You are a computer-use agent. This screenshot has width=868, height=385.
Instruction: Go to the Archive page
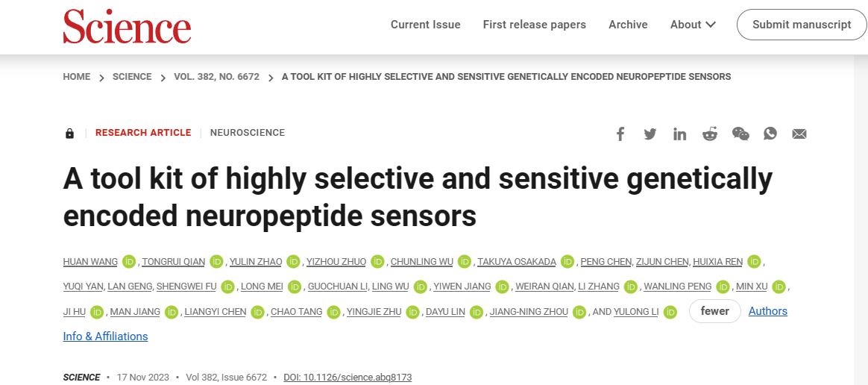coord(628,25)
